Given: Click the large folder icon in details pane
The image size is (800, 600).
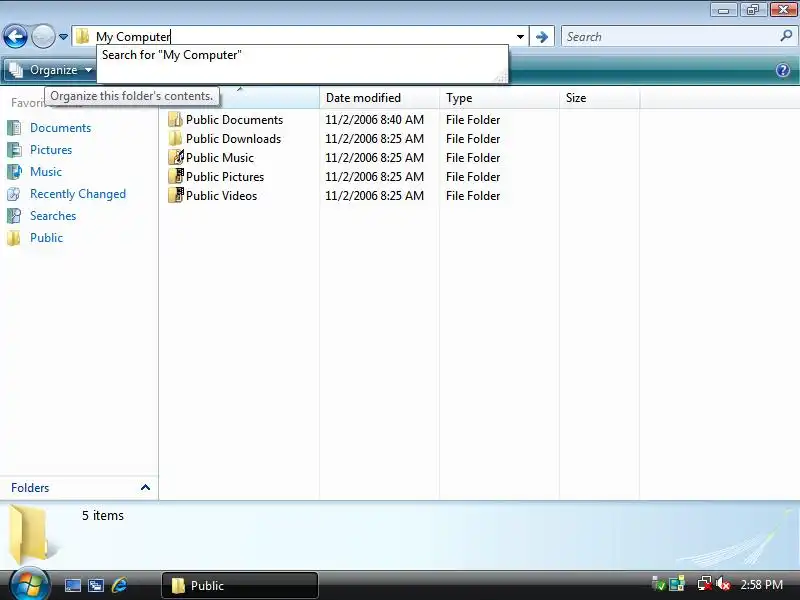Looking at the screenshot, I should 32,535.
